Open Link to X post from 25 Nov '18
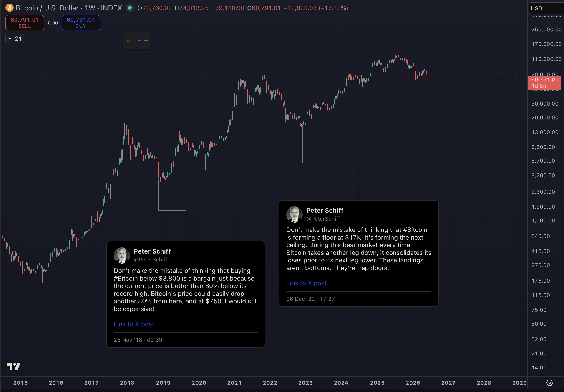564x392 pixels. click(x=134, y=324)
